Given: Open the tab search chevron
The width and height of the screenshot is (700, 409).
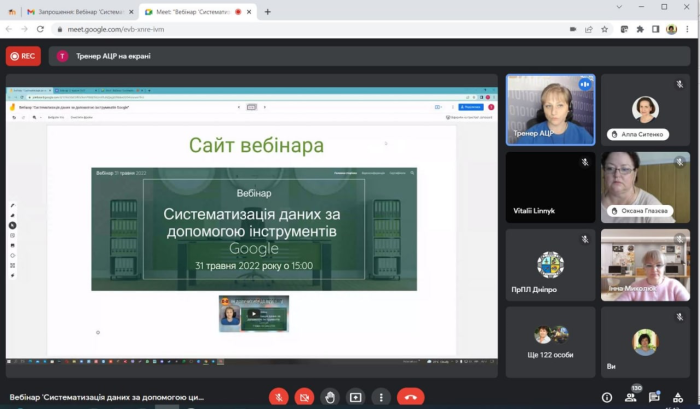Looking at the screenshot, I should point(619,7).
